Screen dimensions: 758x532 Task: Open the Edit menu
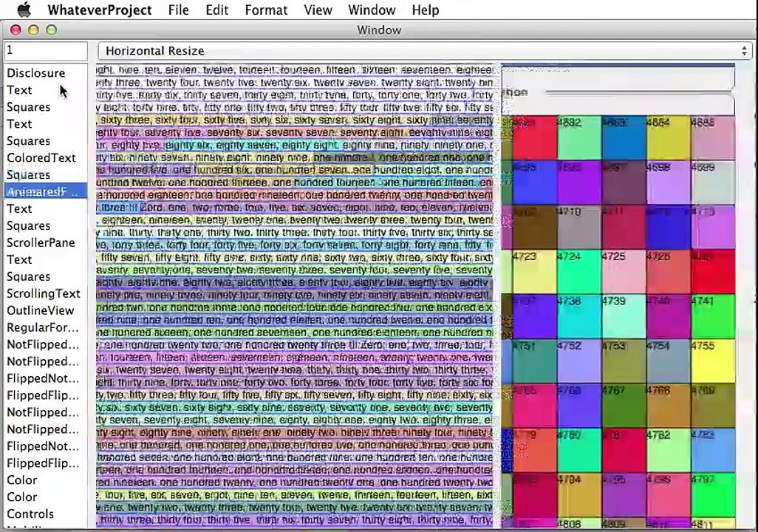tap(216, 10)
